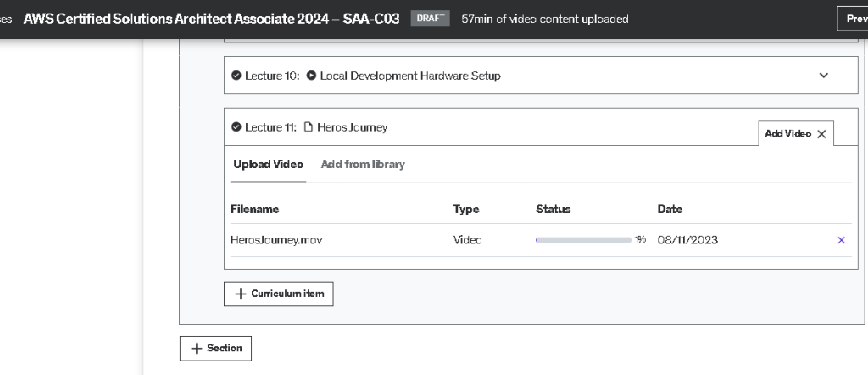Click the DRAFT status badge
Image resolution: width=868 pixels, height=375 pixels.
coord(430,19)
